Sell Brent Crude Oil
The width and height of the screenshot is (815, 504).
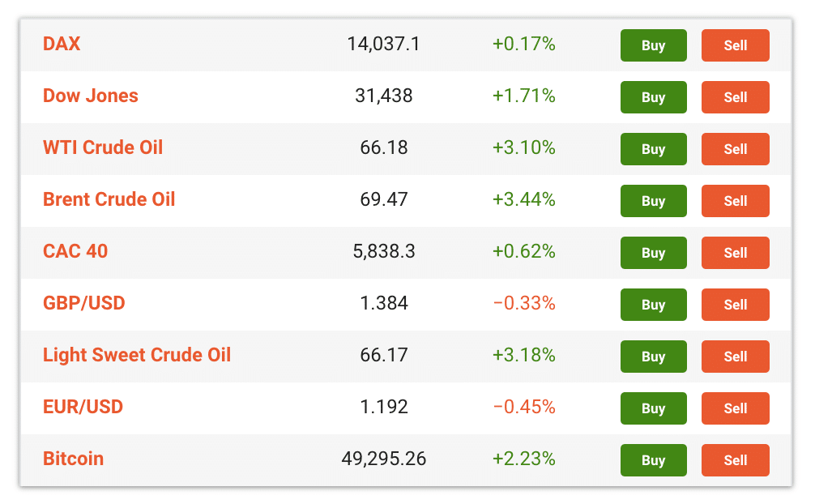click(735, 201)
